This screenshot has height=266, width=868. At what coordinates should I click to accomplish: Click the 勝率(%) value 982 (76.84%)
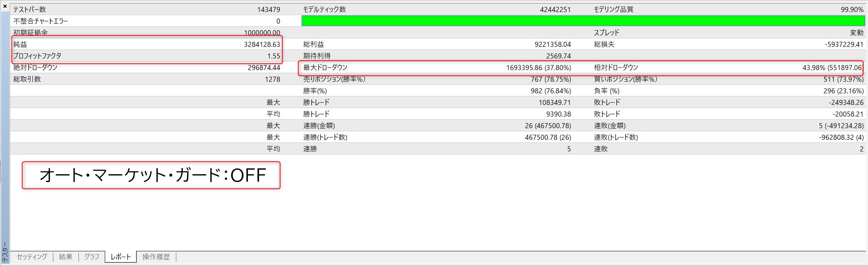[x=551, y=91]
